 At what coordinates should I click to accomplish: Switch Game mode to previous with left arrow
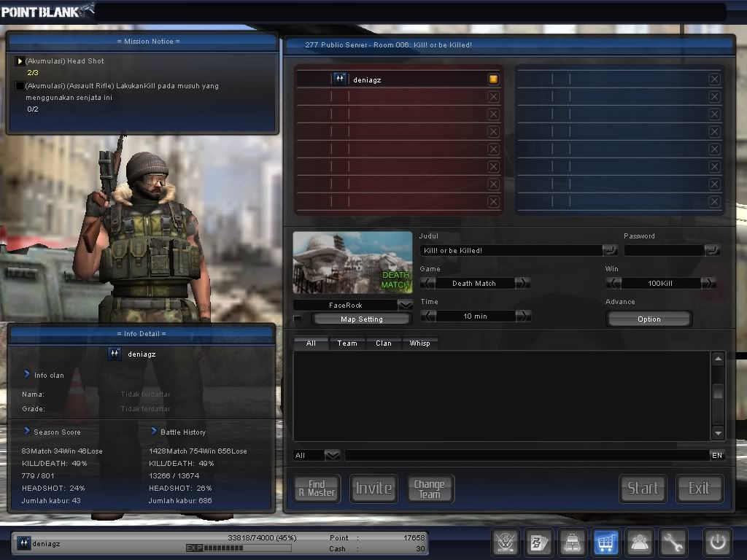[x=427, y=284]
